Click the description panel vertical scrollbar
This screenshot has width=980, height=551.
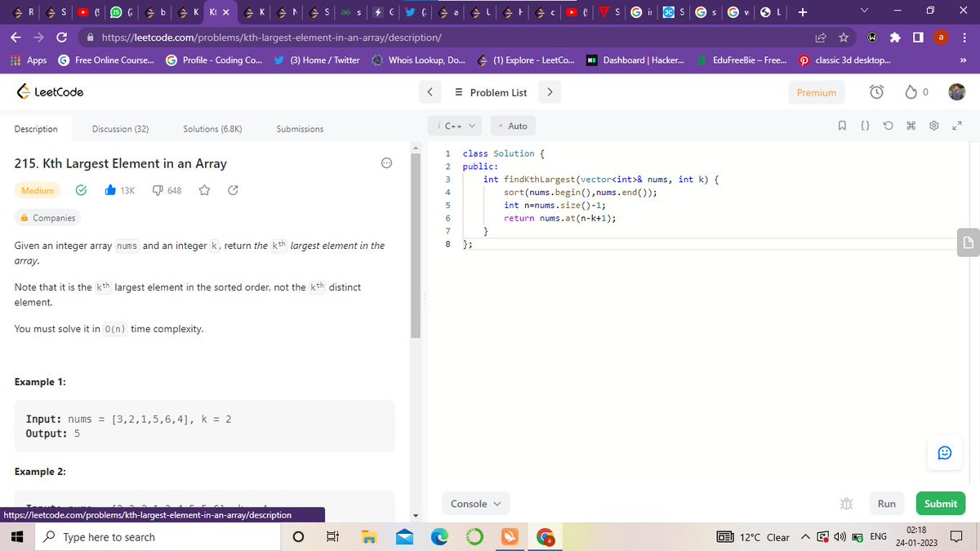point(416,244)
